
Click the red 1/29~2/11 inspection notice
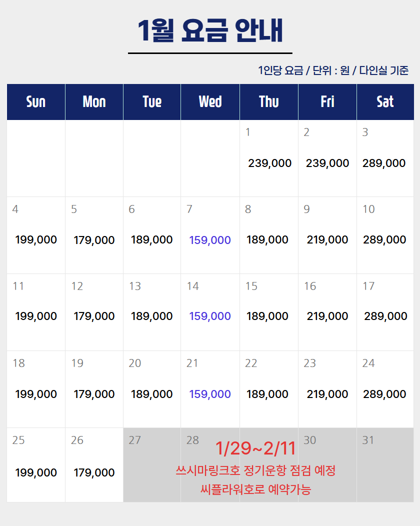255,448
